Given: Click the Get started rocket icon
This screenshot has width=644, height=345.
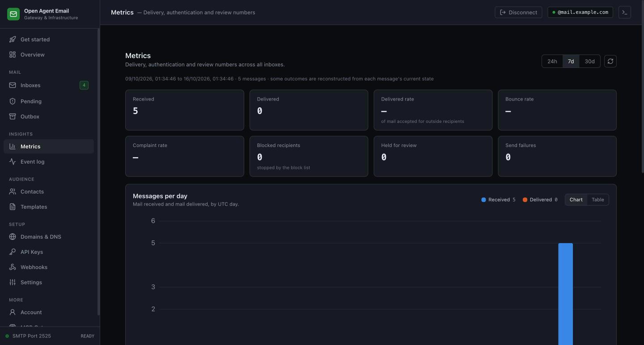Looking at the screenshot, I should coord(13,39).
